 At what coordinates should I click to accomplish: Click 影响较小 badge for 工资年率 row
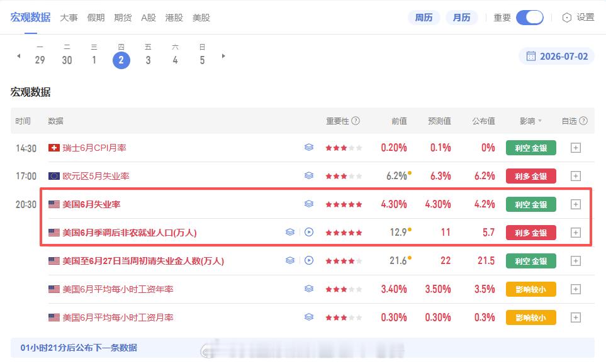pos(530,289)
